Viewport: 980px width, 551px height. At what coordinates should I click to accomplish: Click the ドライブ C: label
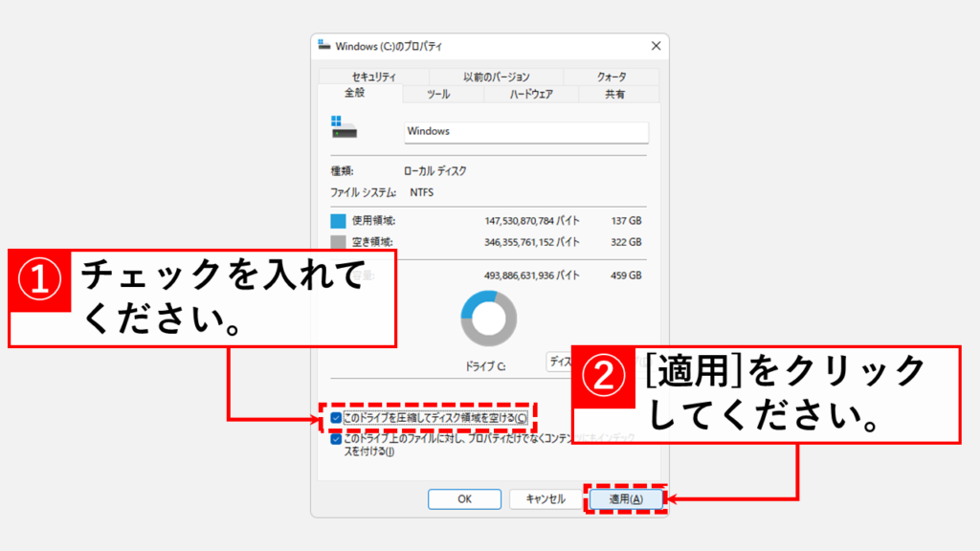coord(485,366)
